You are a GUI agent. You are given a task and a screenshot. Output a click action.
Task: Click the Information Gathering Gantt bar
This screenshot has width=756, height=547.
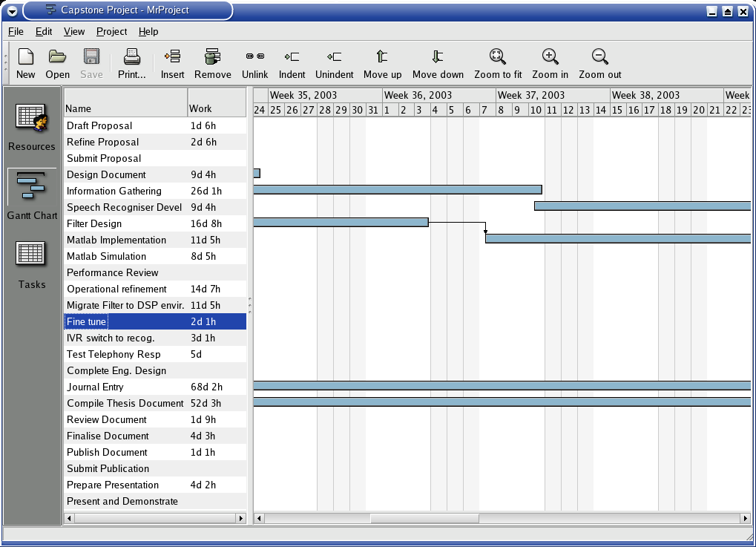pos(397,190)
